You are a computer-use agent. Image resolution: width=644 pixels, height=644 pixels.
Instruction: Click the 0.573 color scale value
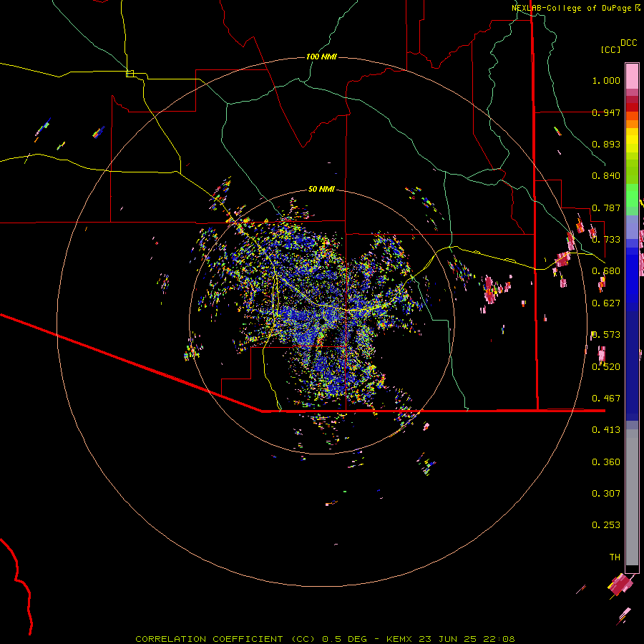[x=606, y=335]
